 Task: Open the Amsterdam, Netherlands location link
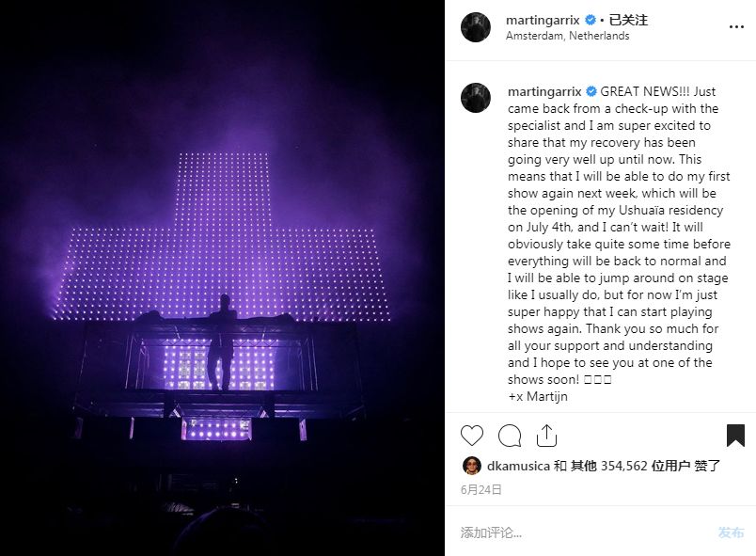pyautogui.click(x=567, y=36)
